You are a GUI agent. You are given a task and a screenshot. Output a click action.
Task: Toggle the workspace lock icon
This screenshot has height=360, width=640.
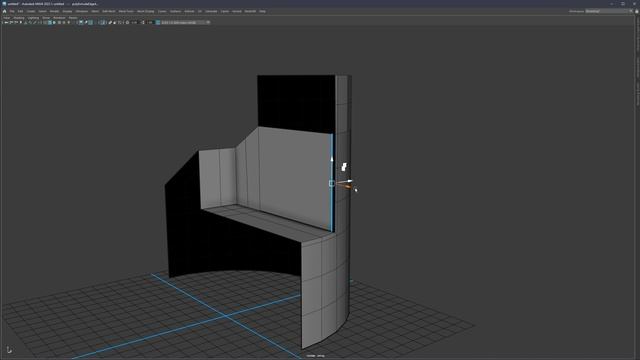(636, 11)
